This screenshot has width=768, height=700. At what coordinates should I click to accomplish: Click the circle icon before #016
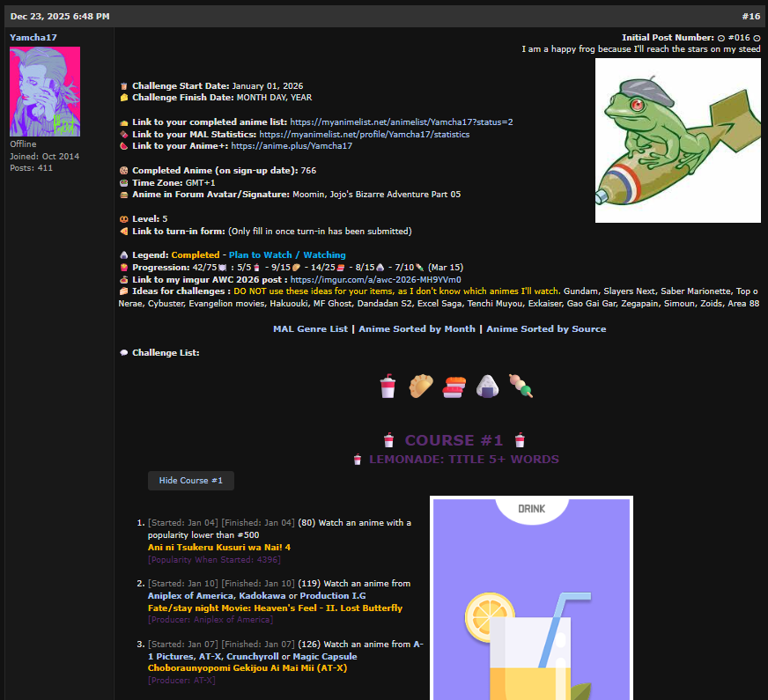(721, 38)
